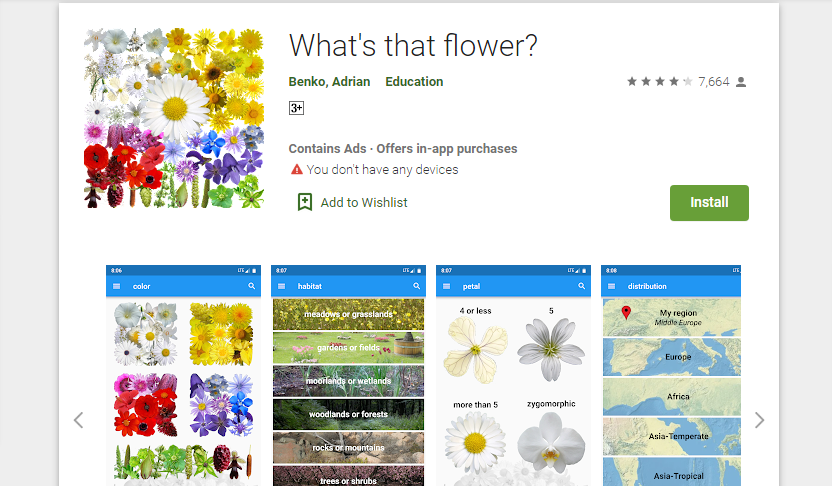Image resolution: width=832 pixels, height=486 pixels.
Task: Show previous screenshots with left arrow
Action: [x=79, y=420]
